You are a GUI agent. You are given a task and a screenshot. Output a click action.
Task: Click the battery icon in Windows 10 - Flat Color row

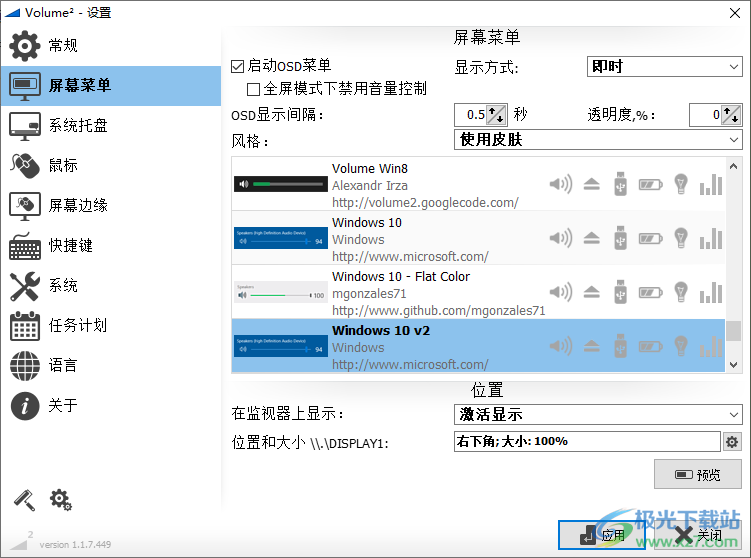[651, 292]
